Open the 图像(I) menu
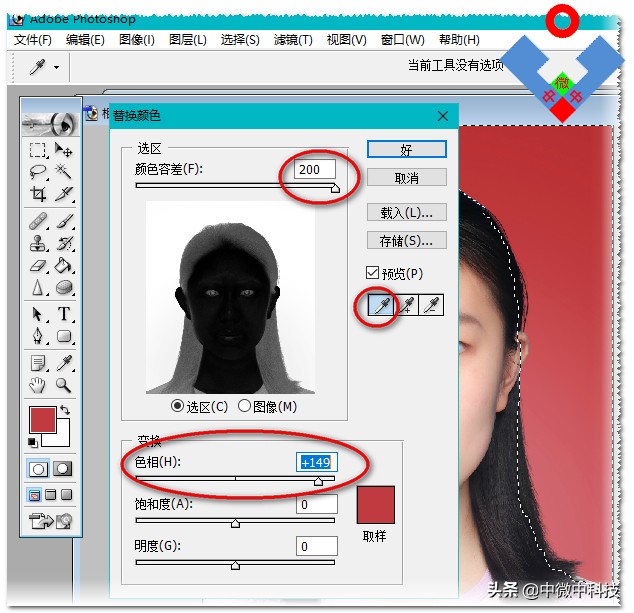This screenshot has height=613, width=634. tap(137, 40)
